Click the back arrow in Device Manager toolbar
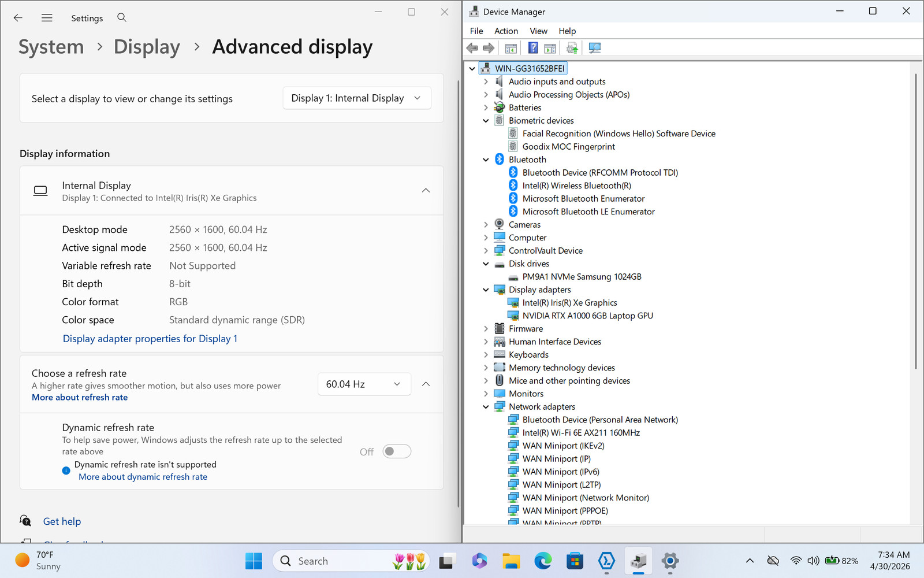 click(472, 48)
